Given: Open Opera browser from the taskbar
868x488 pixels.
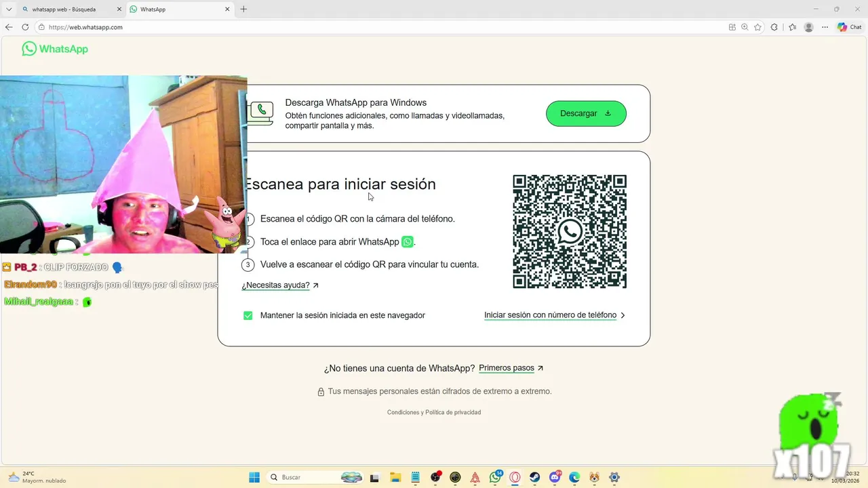Looking at the screenshot, I should [x=515, y=477].
